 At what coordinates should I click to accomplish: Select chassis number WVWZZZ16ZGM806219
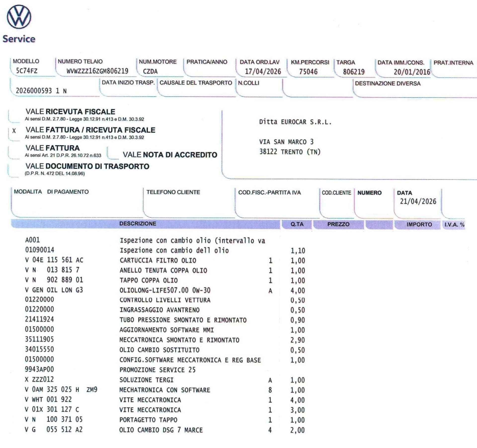pyautogui.click(x=97, y=71)
